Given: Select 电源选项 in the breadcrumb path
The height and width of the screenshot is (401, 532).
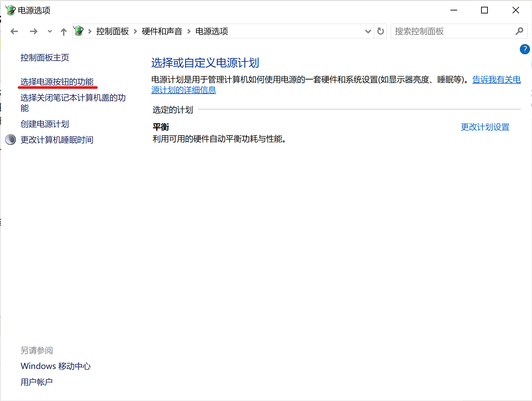Looking at the screenshot, I should (212, 31).
